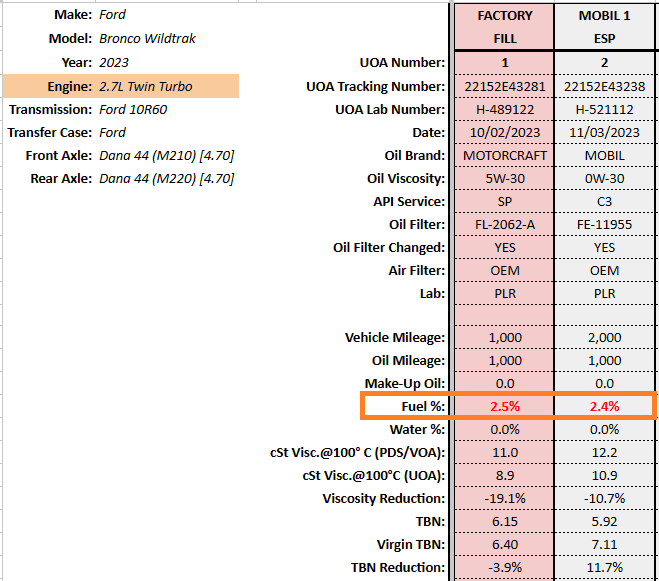Select the 'Oil Filter Changed:' label
The width and height of the screenshot is (659, 581).
pyautogui.click(x=389, y=248)
